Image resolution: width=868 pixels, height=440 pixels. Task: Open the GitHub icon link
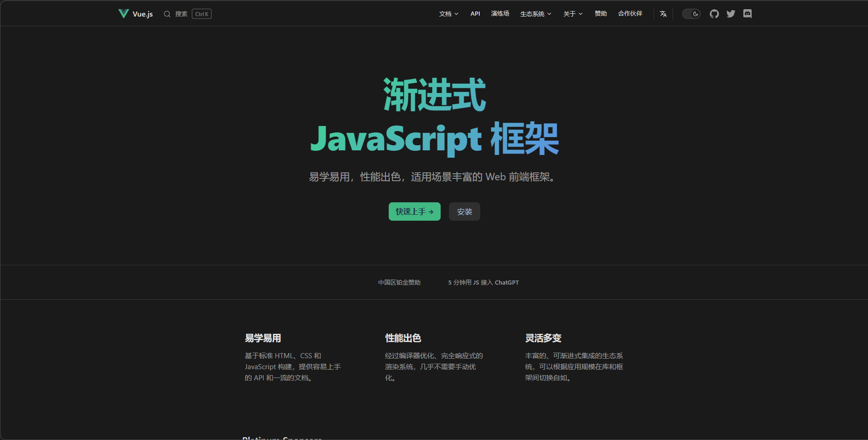(x=714, y=14)
